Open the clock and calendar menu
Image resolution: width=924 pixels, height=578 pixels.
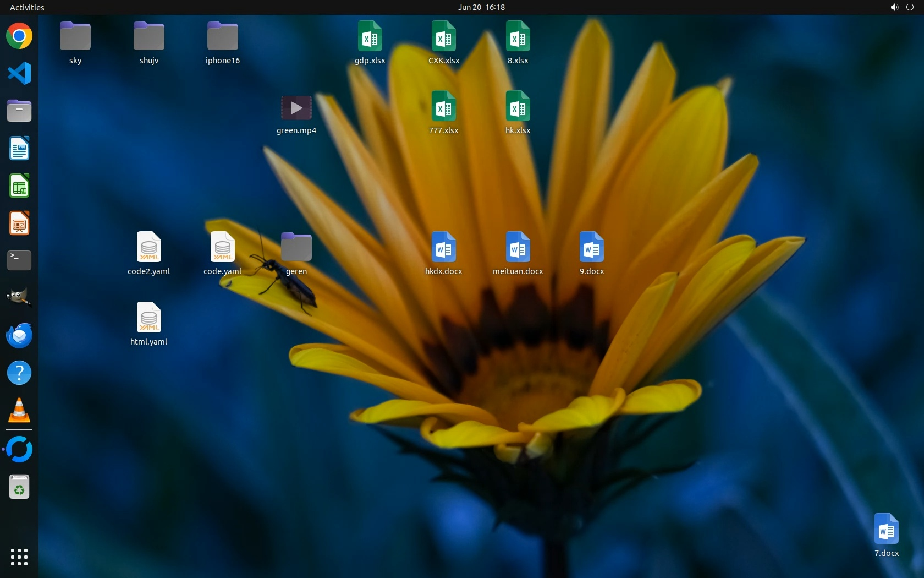point(481,7)
